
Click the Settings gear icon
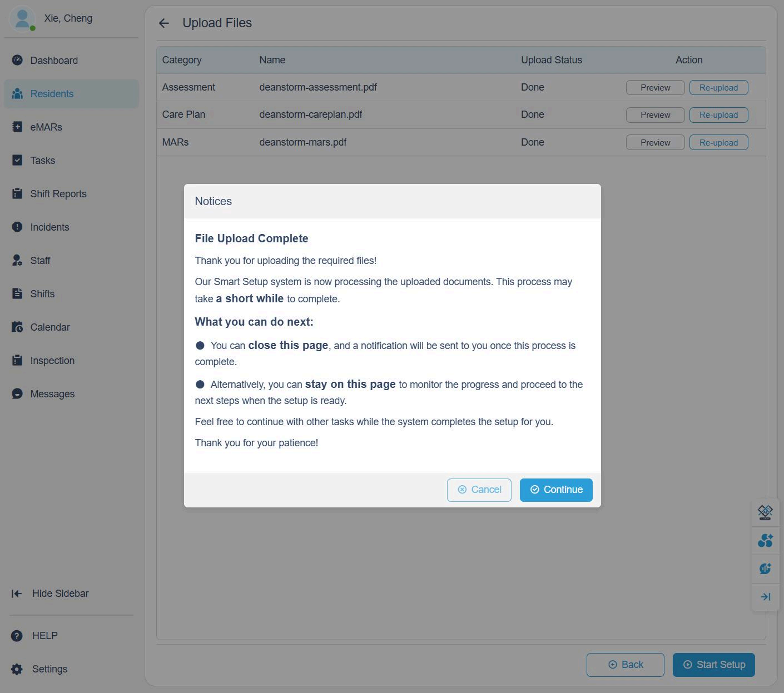point(17,669)
